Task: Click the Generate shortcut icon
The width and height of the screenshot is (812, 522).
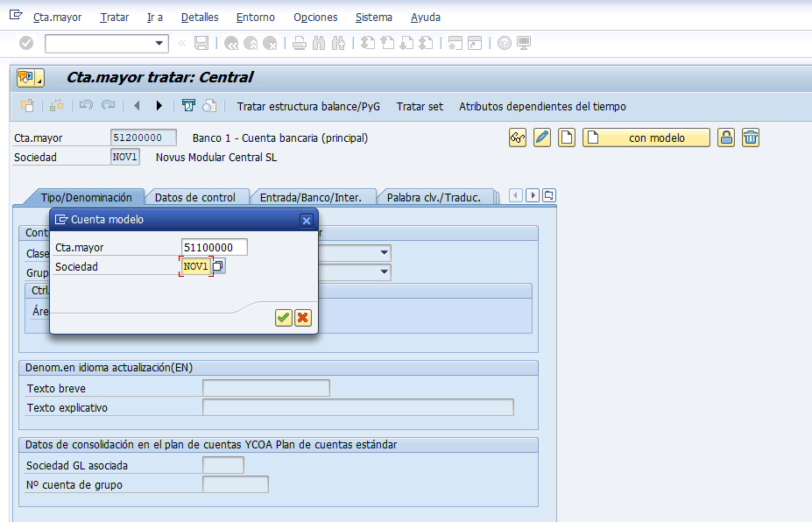Action: pyautogui.click(x=475, y=43)
